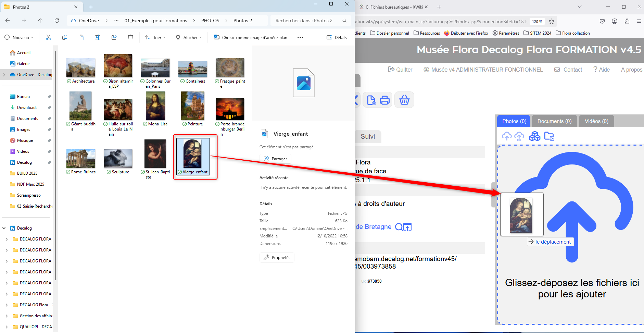Click the cut scissors icon in Explorer
644x333 pixels.
pyautogui.click(x=48, y=38)
